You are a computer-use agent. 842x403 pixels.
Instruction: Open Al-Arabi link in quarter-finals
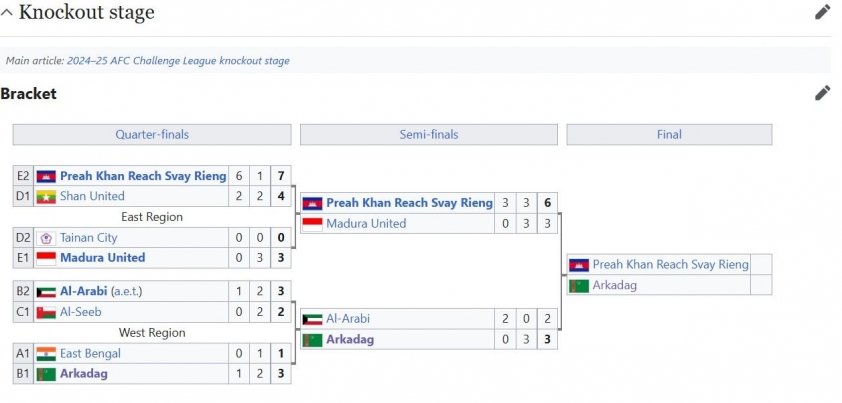point(84,291)
